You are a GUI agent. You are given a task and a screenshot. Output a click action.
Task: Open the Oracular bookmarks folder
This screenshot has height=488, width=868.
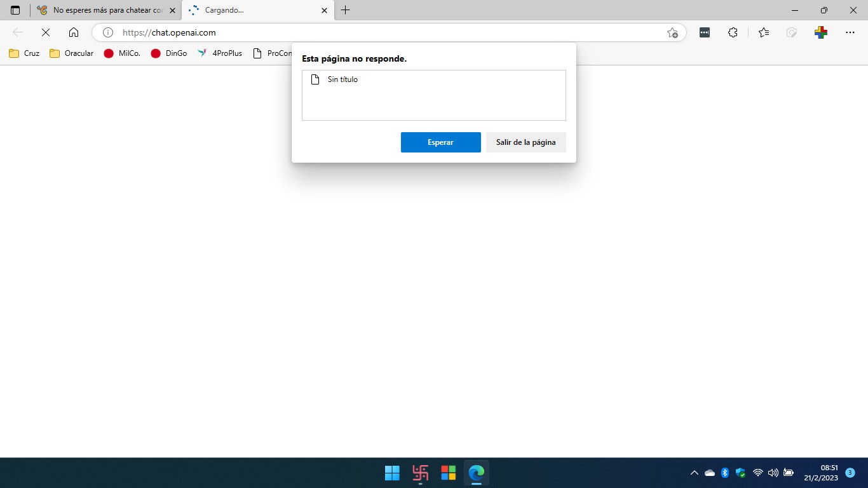[x=71, y=53]
